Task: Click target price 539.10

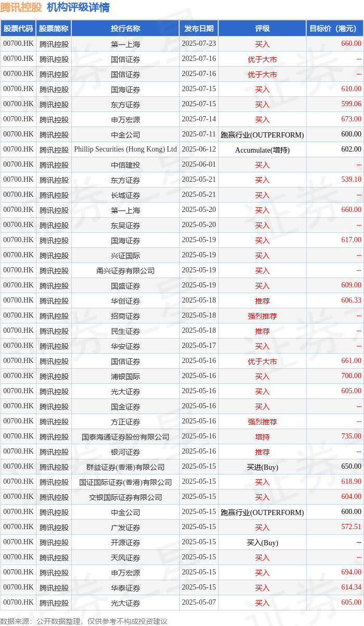Action: click(351, 180)
